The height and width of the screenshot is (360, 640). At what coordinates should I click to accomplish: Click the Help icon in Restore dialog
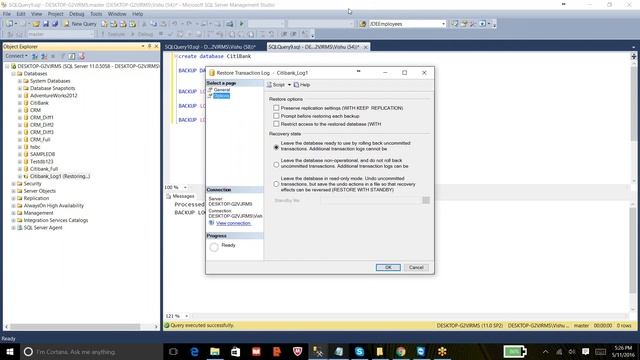(296, 84)
